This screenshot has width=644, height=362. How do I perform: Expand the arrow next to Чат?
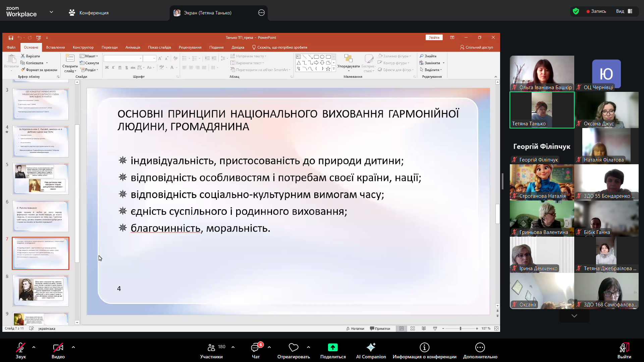(x=269, y=347)
